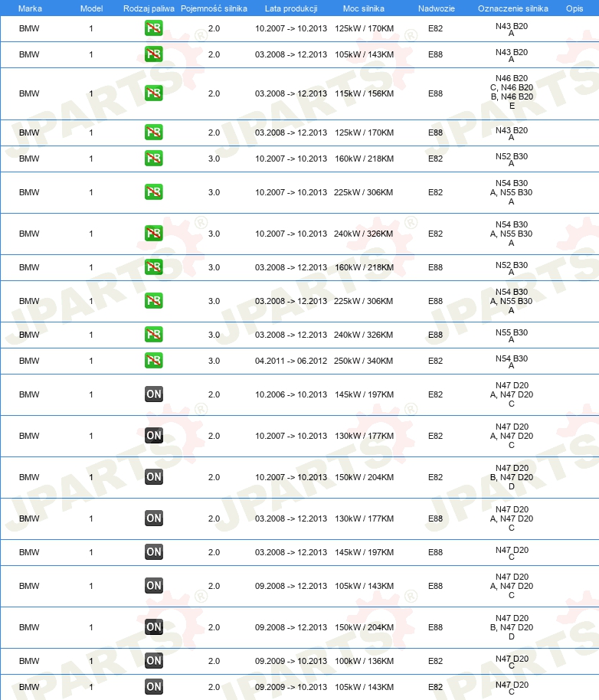
Task: Select the N46 B20 C, N46 B20 B engine code cell
Action: 512,92
